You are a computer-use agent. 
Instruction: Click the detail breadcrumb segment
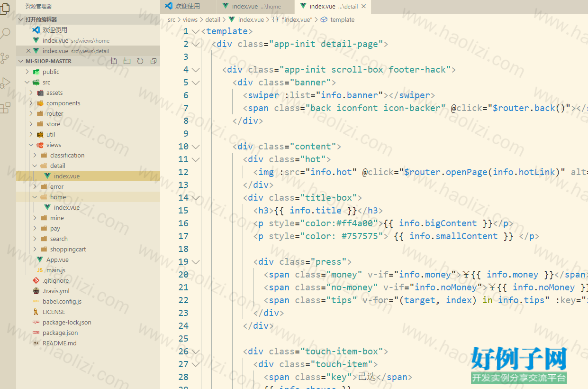pos(213,20)
